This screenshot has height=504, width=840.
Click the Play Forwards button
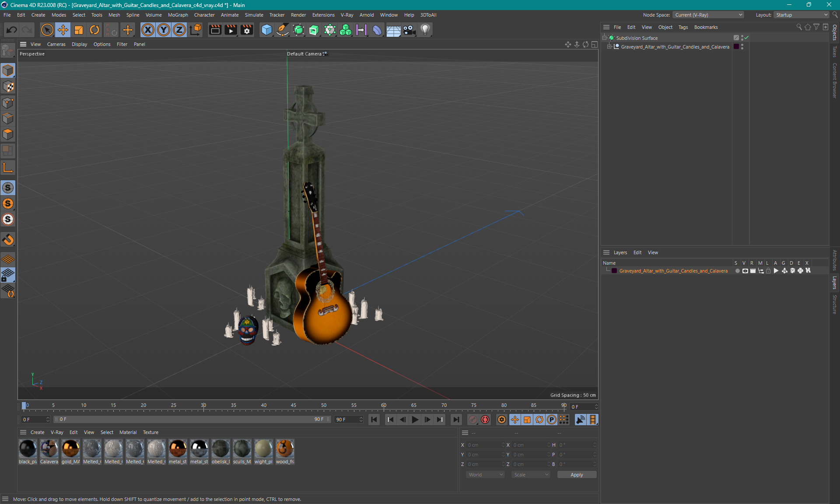click(415, 420)
